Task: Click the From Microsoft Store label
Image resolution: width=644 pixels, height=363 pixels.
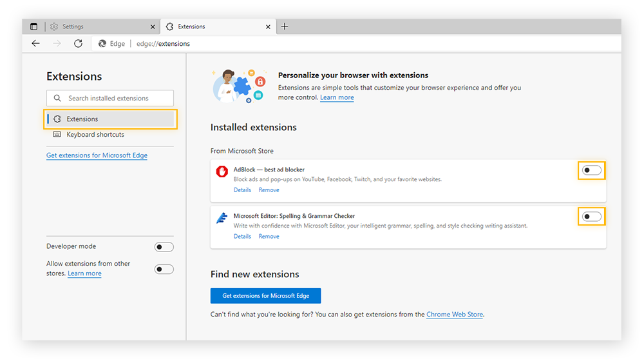Action: coord(242,151)
